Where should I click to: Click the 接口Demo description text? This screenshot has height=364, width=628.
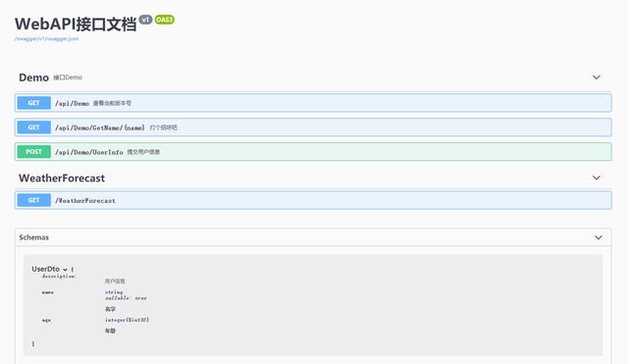(x=68, y=78)
